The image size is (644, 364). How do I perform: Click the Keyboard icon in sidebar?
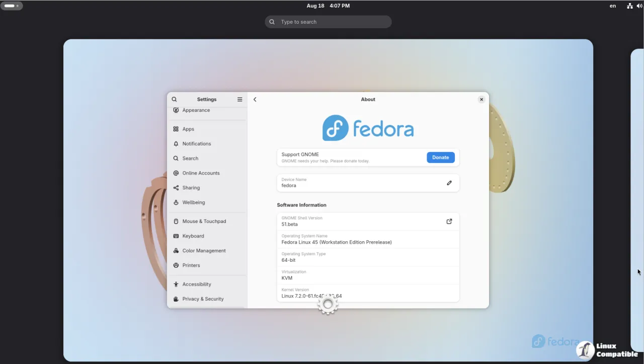pos(176,236)
